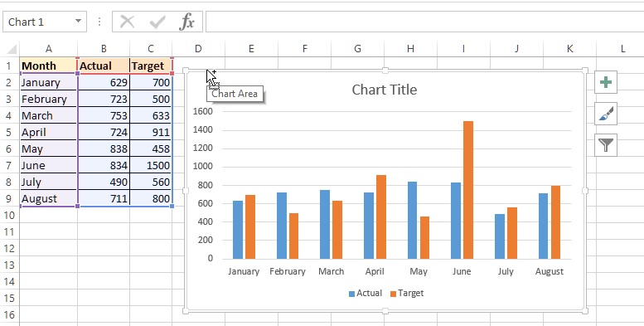Image resolution: width=644 pixels, height=326 pixels.
Task: Click the August horizontal axis label
Action: point(550,271)
